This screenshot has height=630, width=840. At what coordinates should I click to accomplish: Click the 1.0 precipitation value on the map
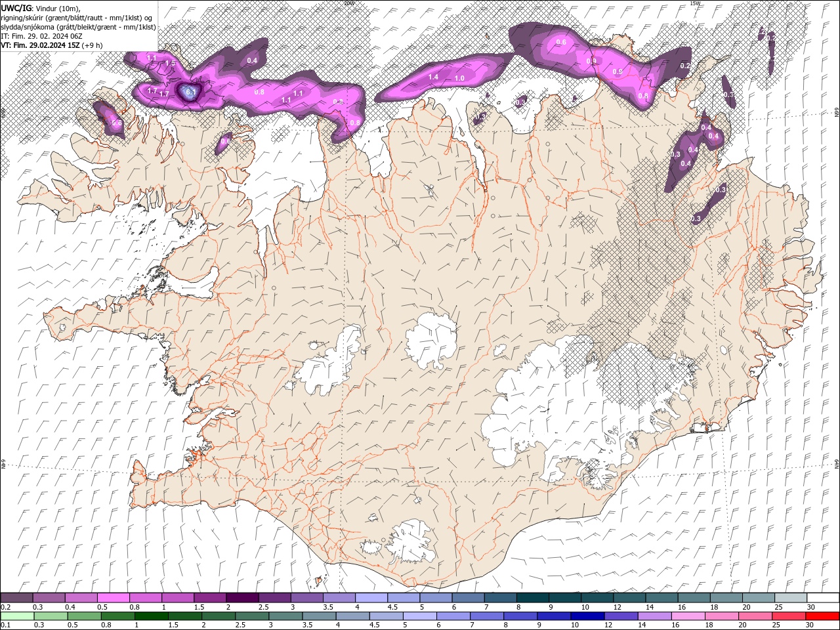(x=459, y=79)
